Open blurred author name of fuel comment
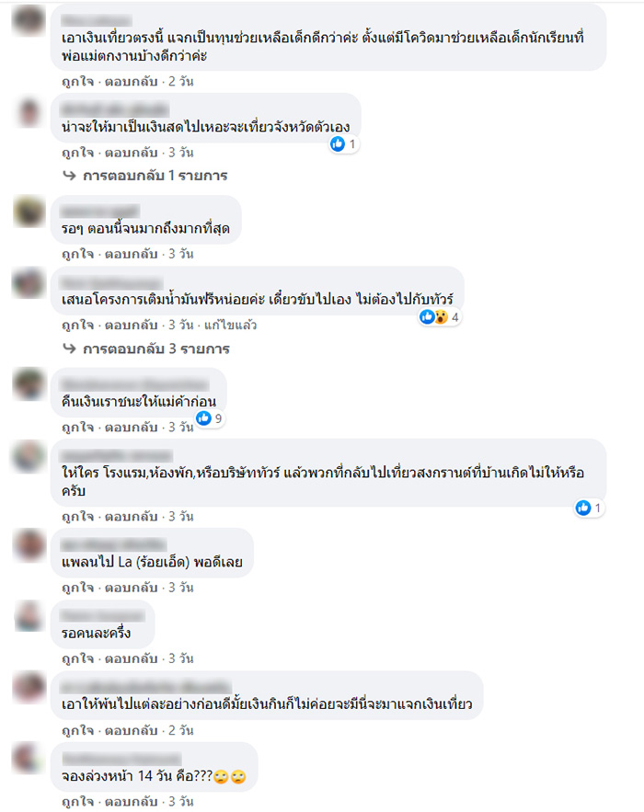The width and height of the screenshot is (644, 812). [x=112, y=282]
